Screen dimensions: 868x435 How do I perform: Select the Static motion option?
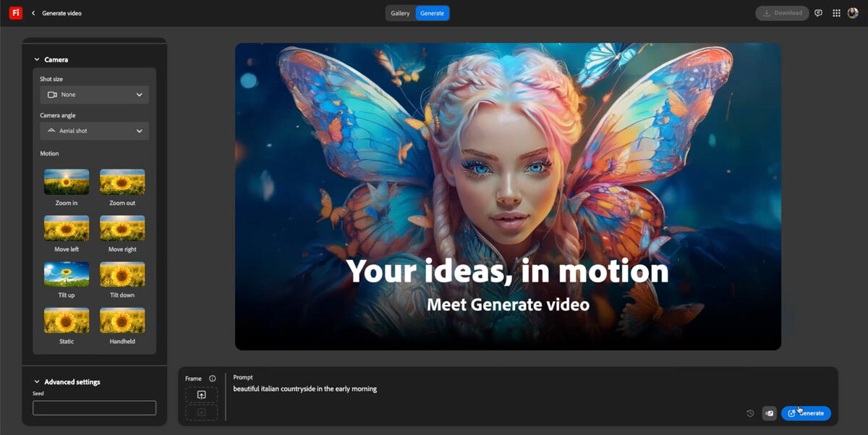[x=67, y=321]
